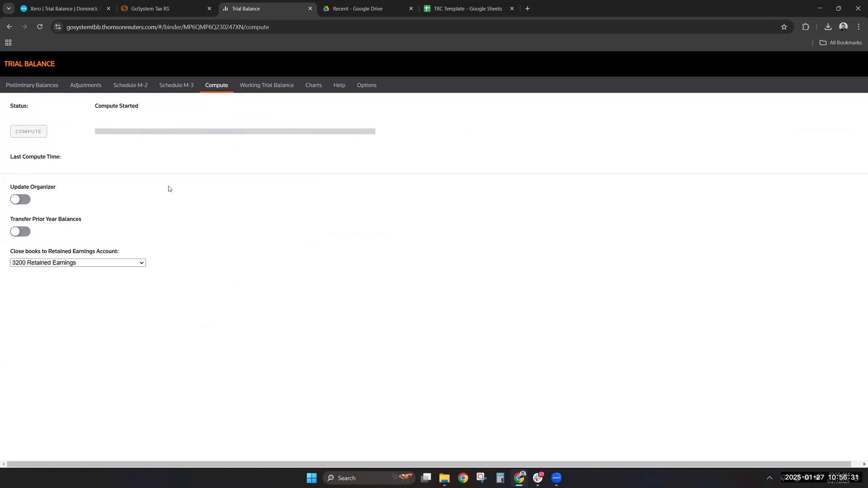This screenshot has height=488, width=868.
Task: Open the Chrome downloads icon
Action: tap(828, 27)
